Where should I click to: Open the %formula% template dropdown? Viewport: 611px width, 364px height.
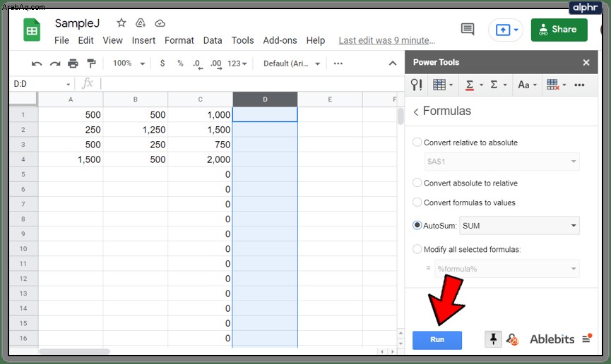point(507,269)
